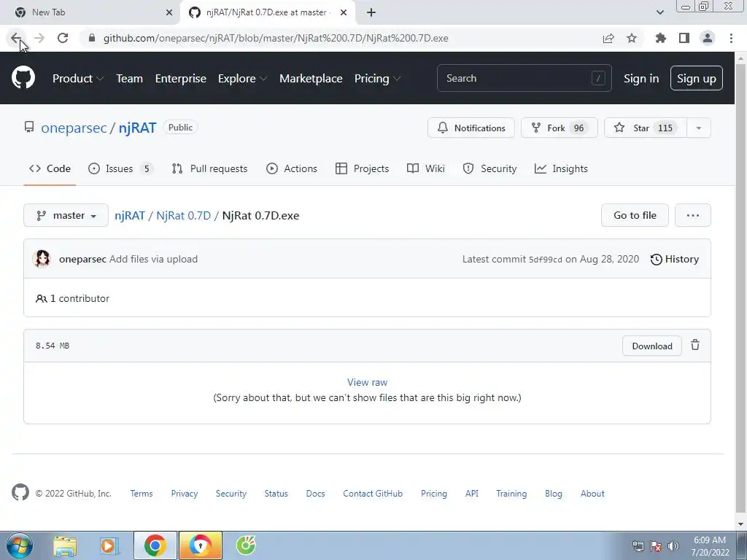The height and width of the screenshot is (560, 747).
Task: Switch to the Wiki tab
Action: click(x=426, y=168)
